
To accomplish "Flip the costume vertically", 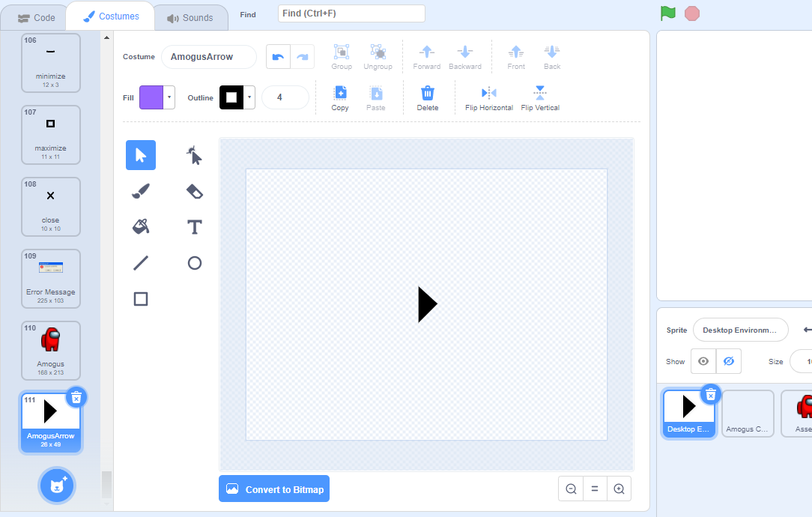I will tap(540, 98).
